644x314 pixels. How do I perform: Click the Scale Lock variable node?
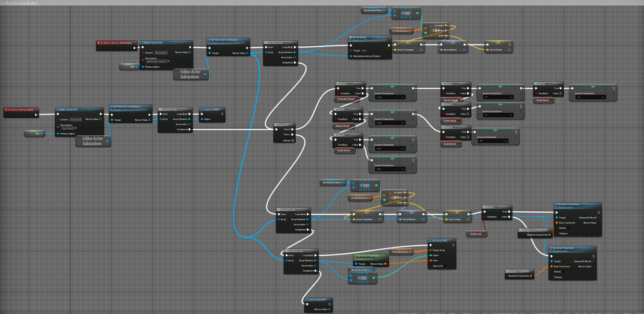pos(476,233)
